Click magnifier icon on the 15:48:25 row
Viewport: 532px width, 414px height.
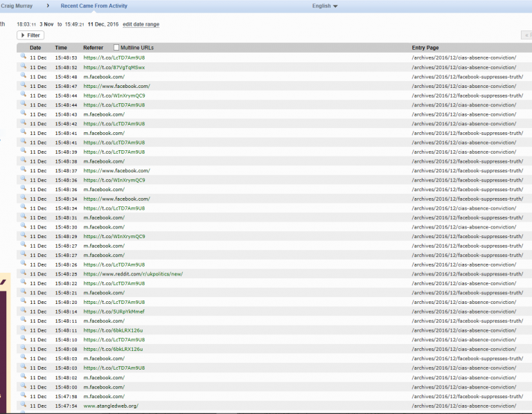pyautogui.click(x=23, y=273)
